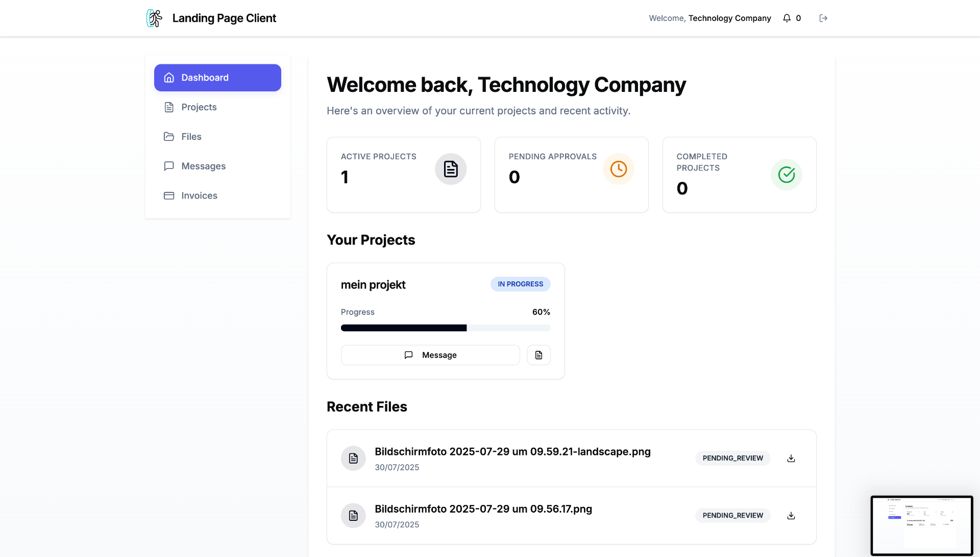Download Bildschirmfoto 2025-07-29 um 09.56.17.png
Image resolution: width=980 pixels, height=557 pixels.
(x=791, y=515)
